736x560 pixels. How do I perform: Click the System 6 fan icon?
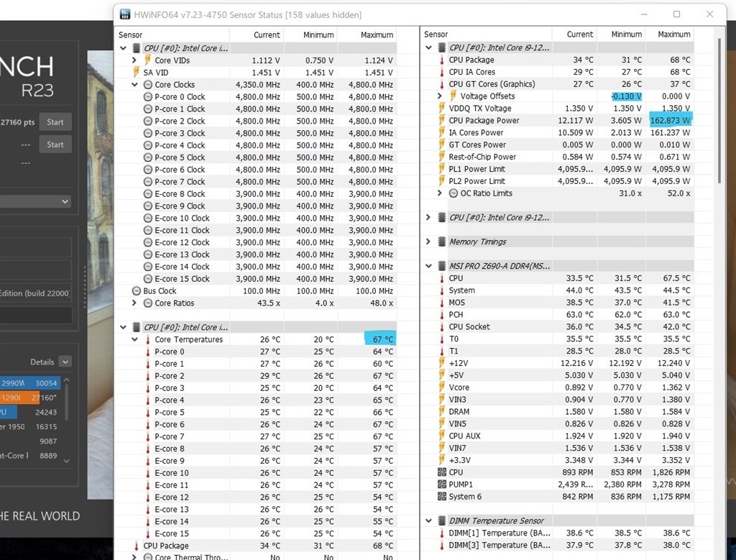pyautogui.click(x=442, y=497)
